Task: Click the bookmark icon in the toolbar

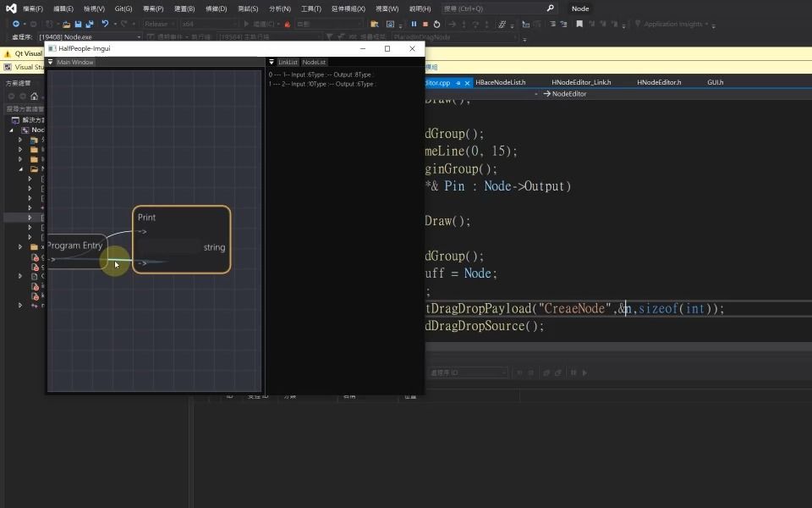Action: (579, 24)
